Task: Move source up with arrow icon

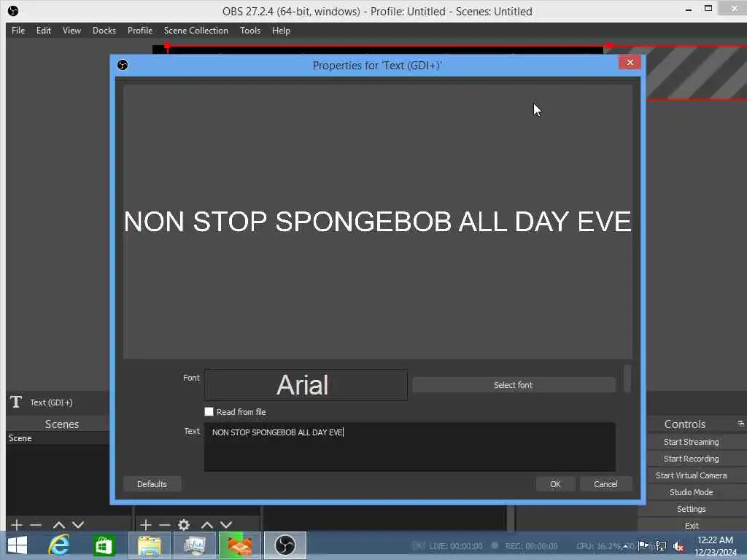Action: click(x=207, y=525)
